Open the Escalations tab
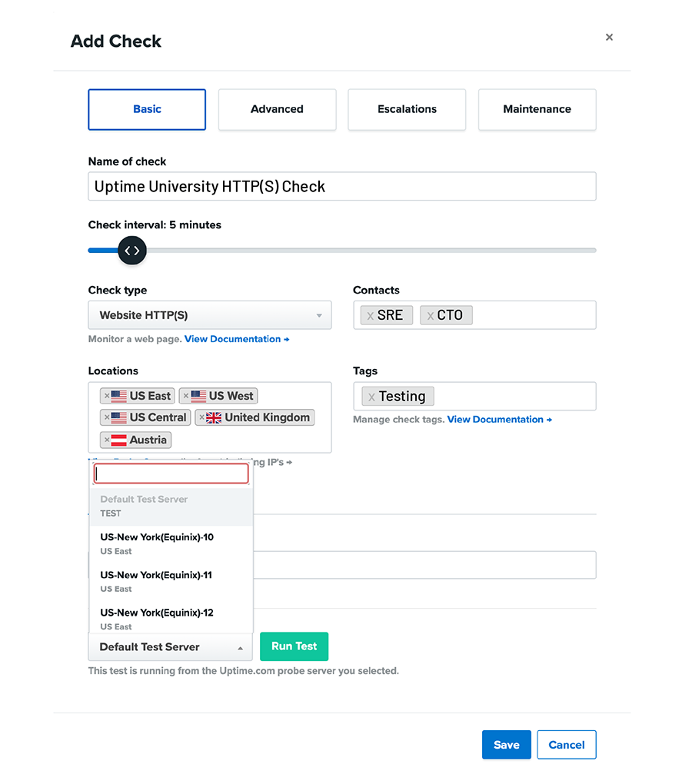 point(407,109)
